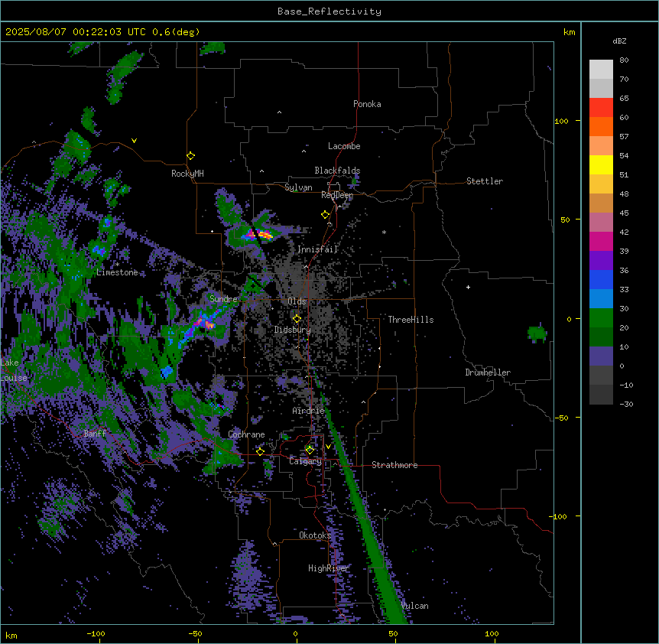
Task: Click the legend value 65
Action: click(x=624, y=99)
